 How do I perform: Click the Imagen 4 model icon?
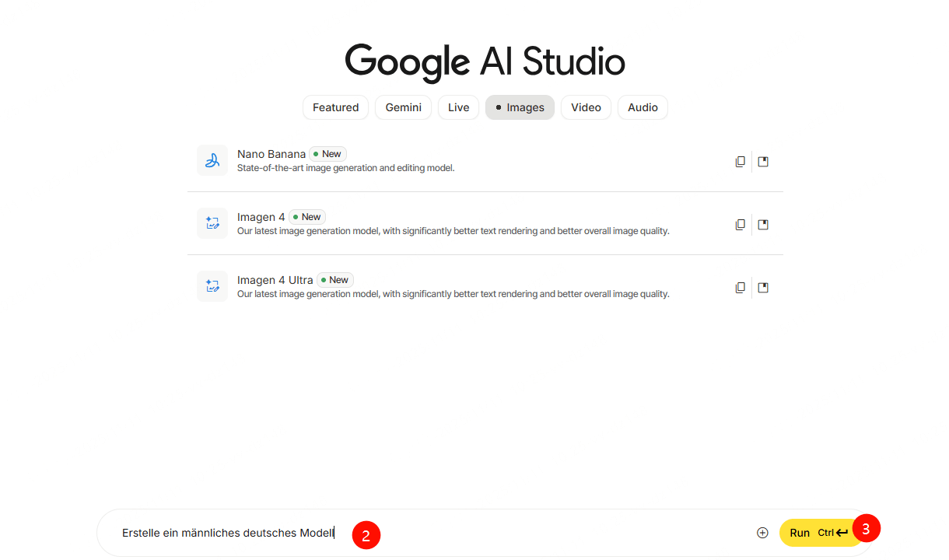212,223
